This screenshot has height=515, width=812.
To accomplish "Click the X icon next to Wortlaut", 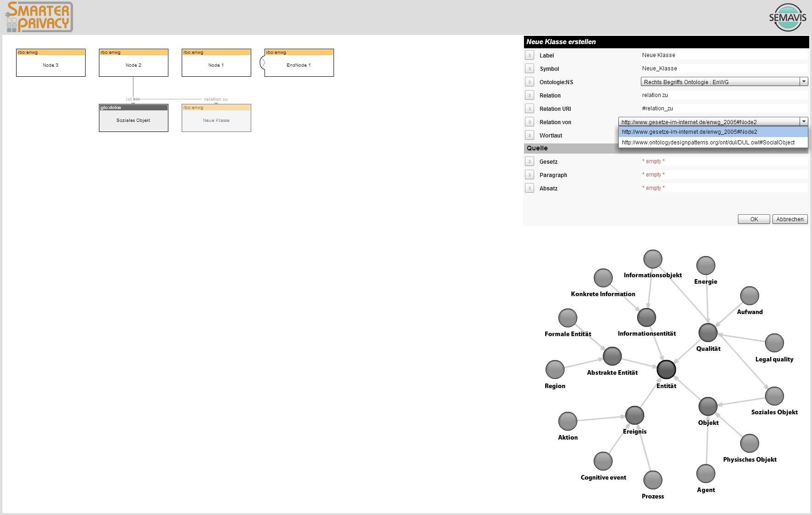I will (529, 135).
